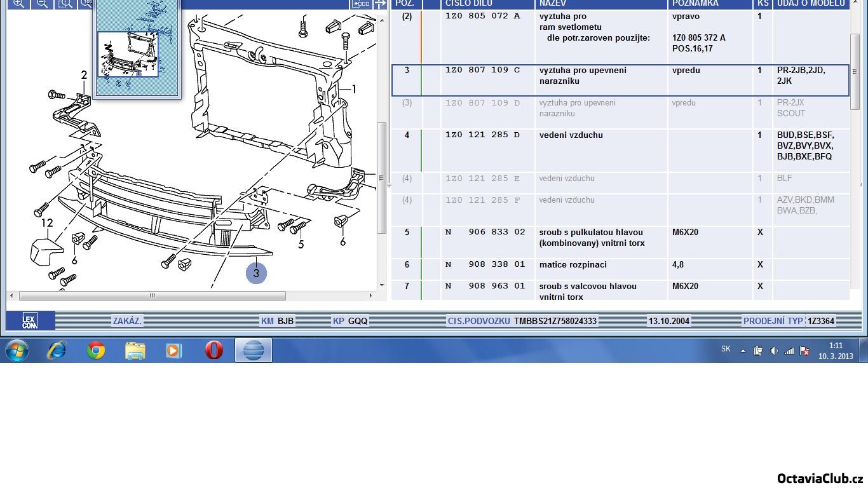Click the diagram vertical scrollbar down arrow

(382, 285)
